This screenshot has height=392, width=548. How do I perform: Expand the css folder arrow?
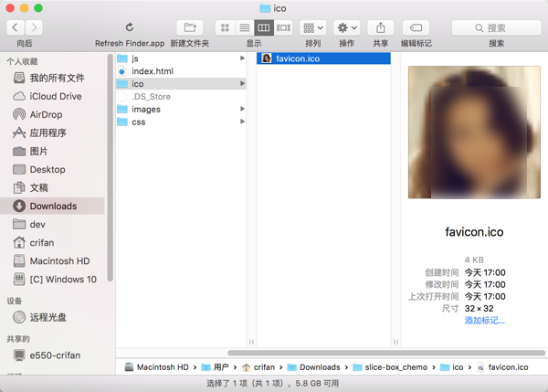pyautogui.click(x=242, y=122)
